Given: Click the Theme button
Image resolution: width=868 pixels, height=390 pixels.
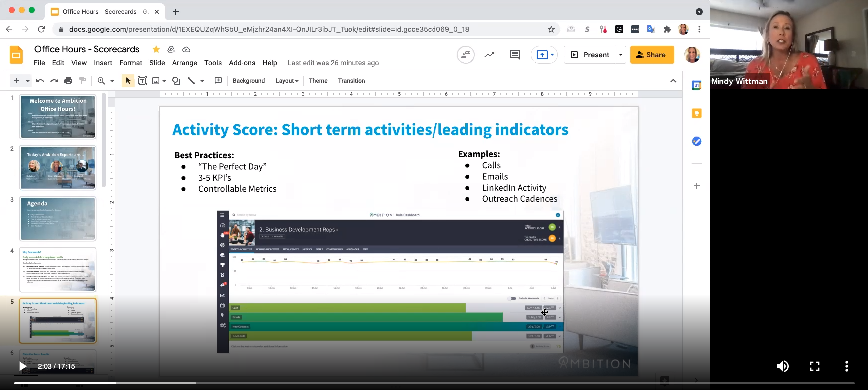Looking at the screenshot, I should (318, 81).
